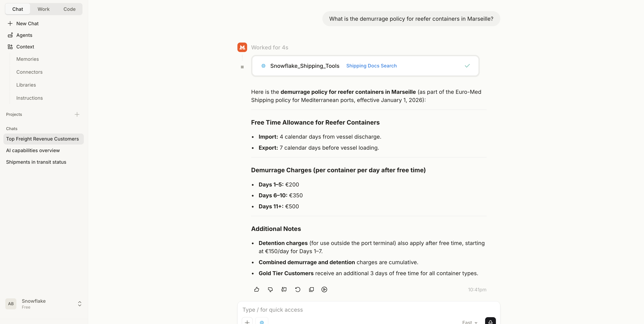Open Connectors under Context
The height and width of the screenshot is (324, 644).
tap(29, 72)
